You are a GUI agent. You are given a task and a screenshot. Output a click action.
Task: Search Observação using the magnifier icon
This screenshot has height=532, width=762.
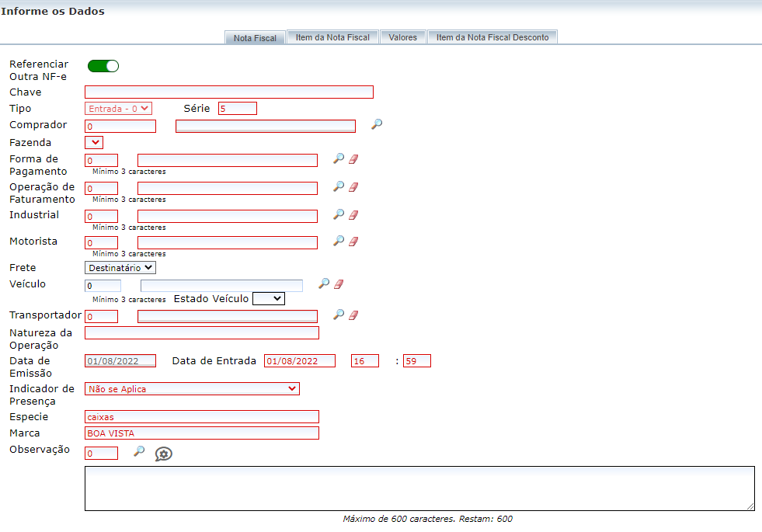coord(139,452)
